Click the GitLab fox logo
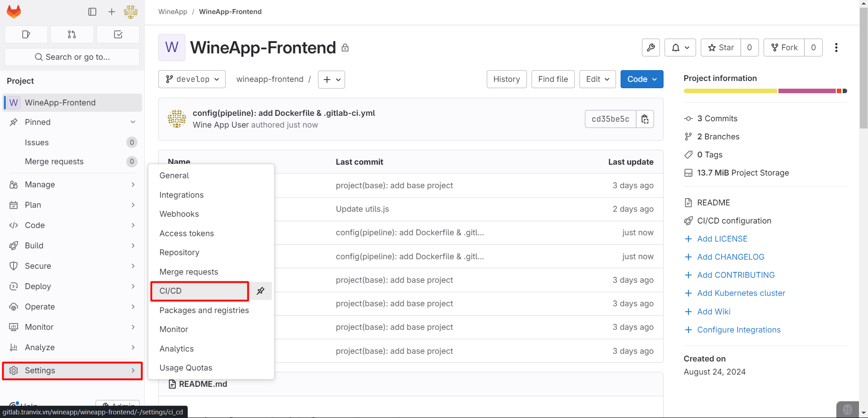Viewport: 868px width, 418px height. click(14, 12)
